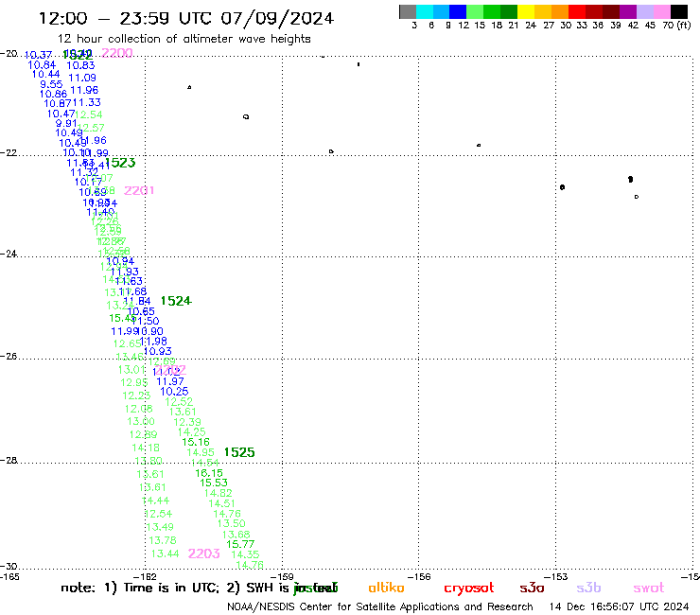Click the gray 3 ft legend swatch

coord(408,11)
